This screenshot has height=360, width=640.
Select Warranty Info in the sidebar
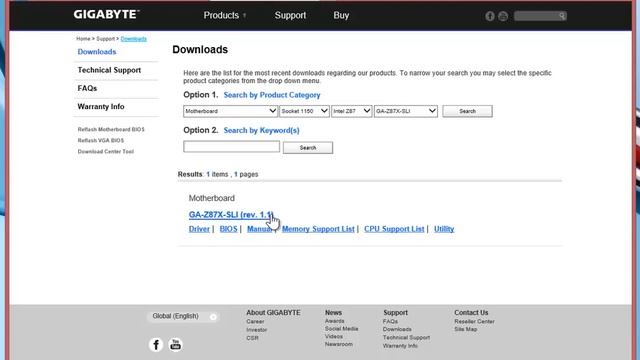tap(101, 107)
